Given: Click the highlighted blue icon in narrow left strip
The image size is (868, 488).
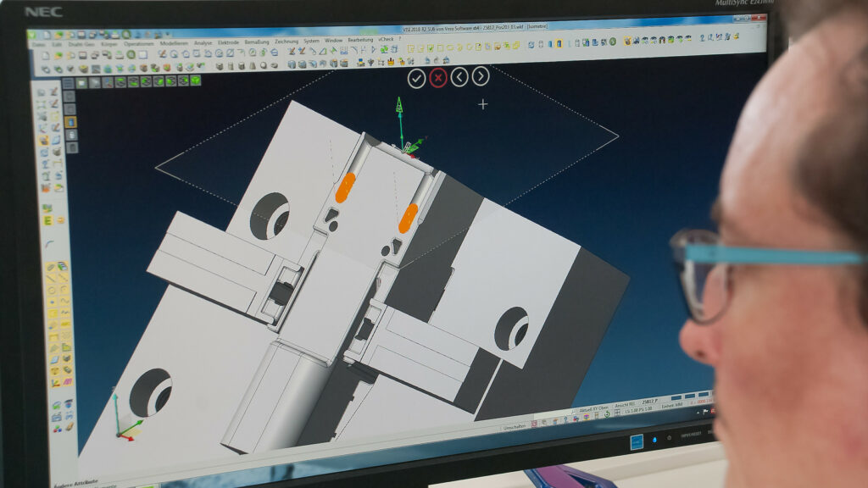Looking at the screenshot, I should [x=70, y=122].
